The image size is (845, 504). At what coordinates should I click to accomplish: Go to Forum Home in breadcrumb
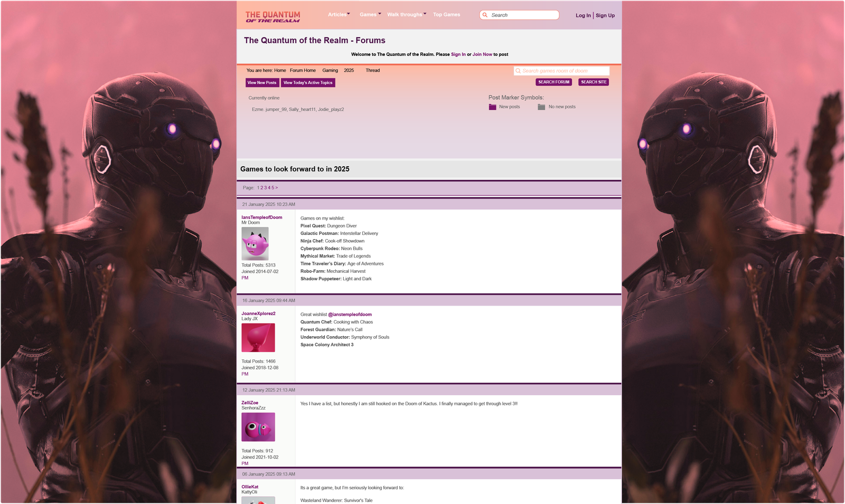(303, 70)
